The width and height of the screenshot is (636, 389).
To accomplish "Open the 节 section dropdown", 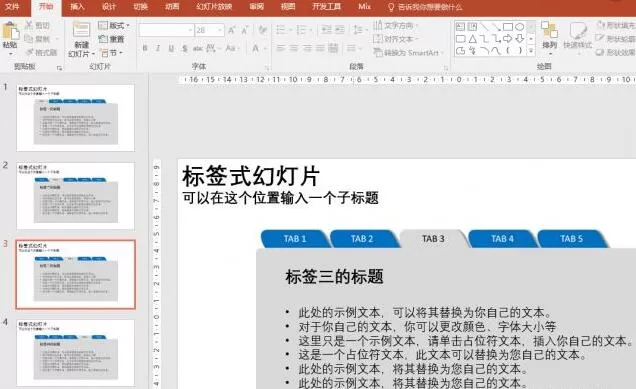I will [x=112, y=52].
